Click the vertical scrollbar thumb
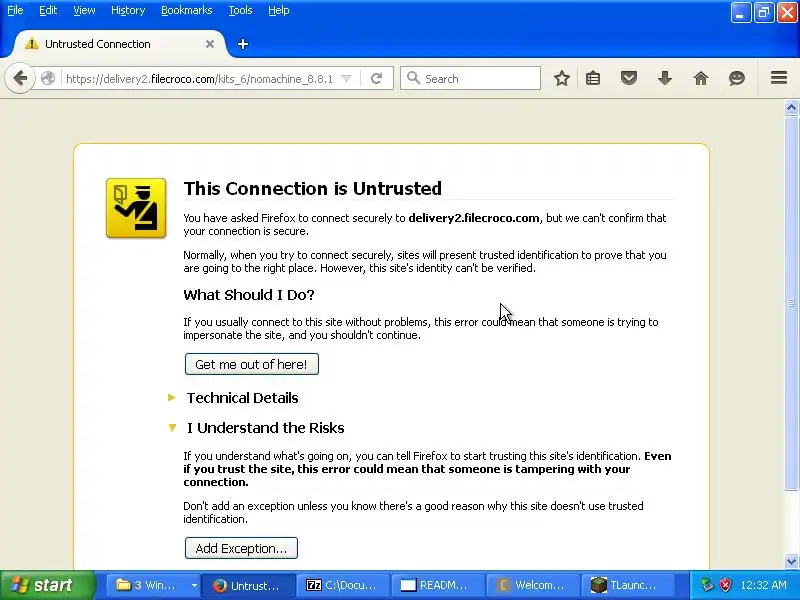Viewport: 800px width, 600px height. point(791,303)
